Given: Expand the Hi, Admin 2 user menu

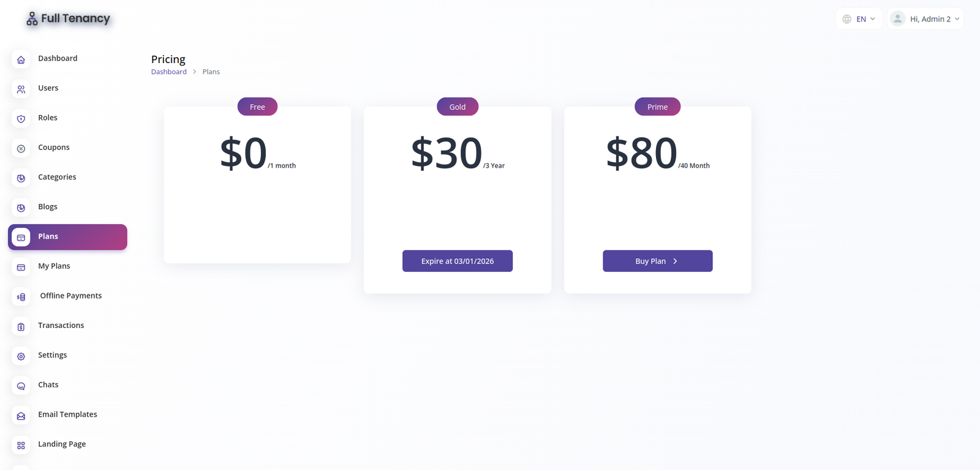Looking at the screenshot, I should (925, 19).
